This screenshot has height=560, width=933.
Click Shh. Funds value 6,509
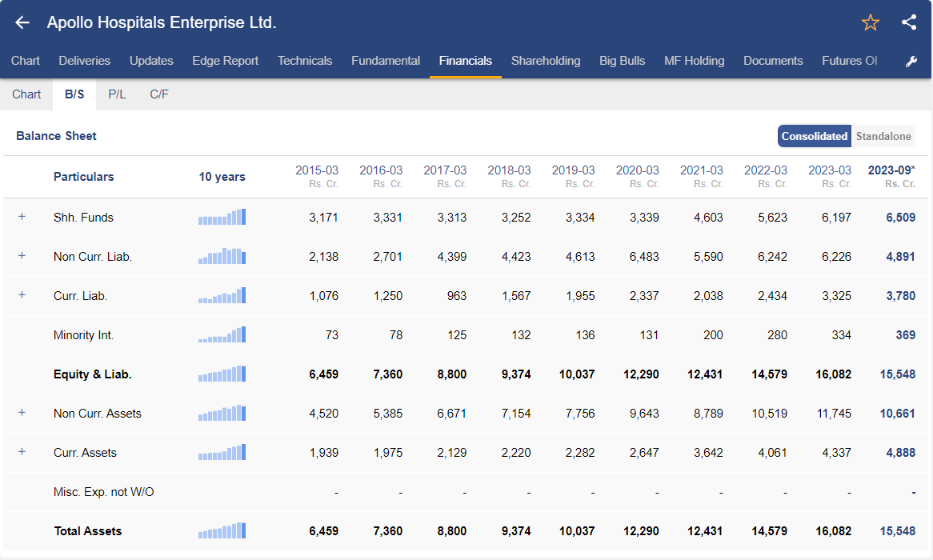pyautogui.click(x=900, y=218)
